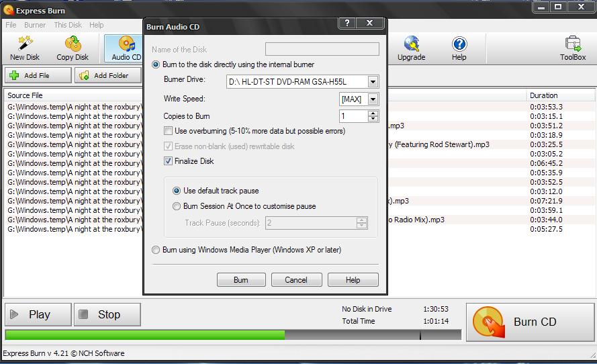Select burn directly using internal burner
Screen dimensions: 597x364
[156, 64]
